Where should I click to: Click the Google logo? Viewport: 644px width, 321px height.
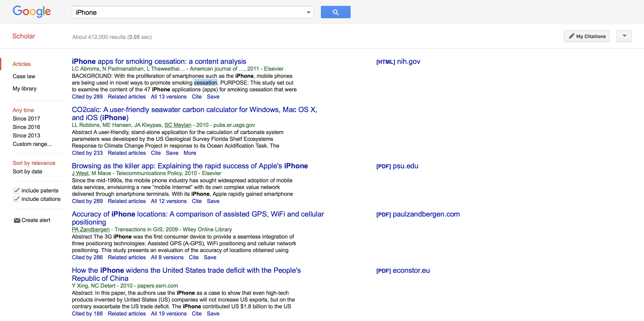click(x=32, y=11)
